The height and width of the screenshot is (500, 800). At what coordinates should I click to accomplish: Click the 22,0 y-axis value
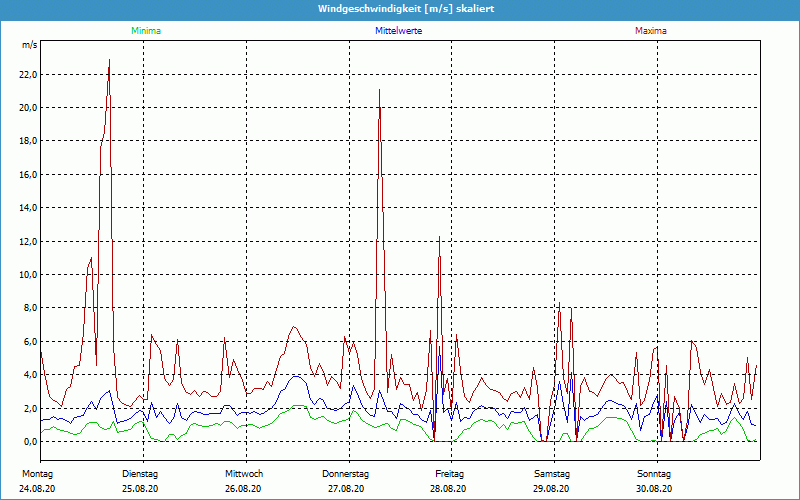click(29, 75)
